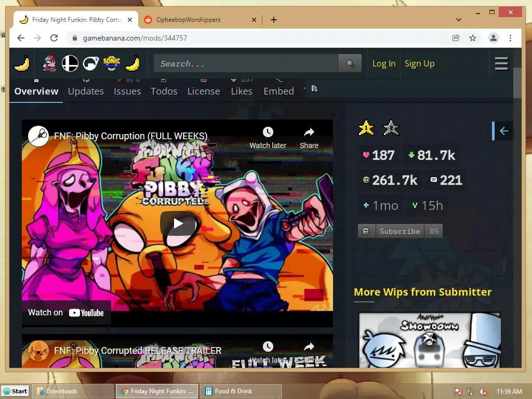The height and width of the screenshot is (399, 532).
Task: Click the subscriber count 85
Action: pos(434,231)
